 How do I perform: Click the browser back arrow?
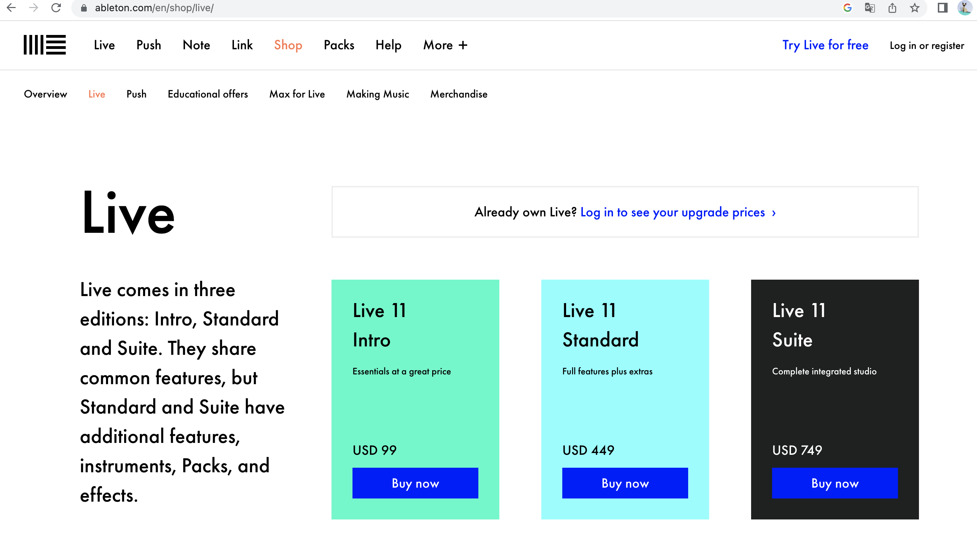coord(11,8)
